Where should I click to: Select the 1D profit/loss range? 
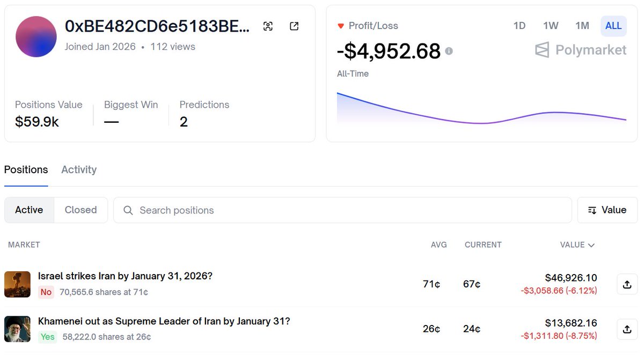tap(519, 26)
